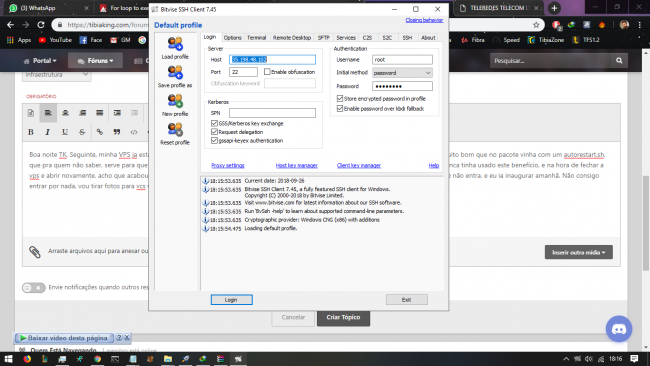Justify text in forum editor
The image size is (650, 366).
coord(99,113)
